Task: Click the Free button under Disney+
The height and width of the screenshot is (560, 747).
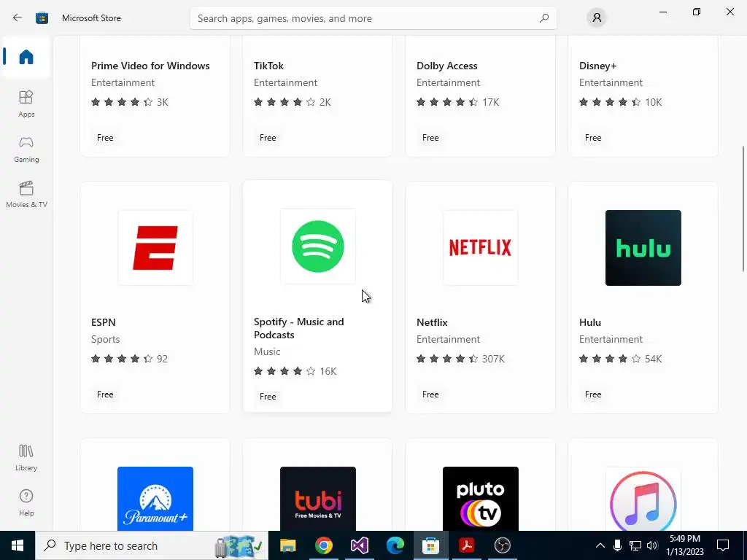Action: [593, 138]
